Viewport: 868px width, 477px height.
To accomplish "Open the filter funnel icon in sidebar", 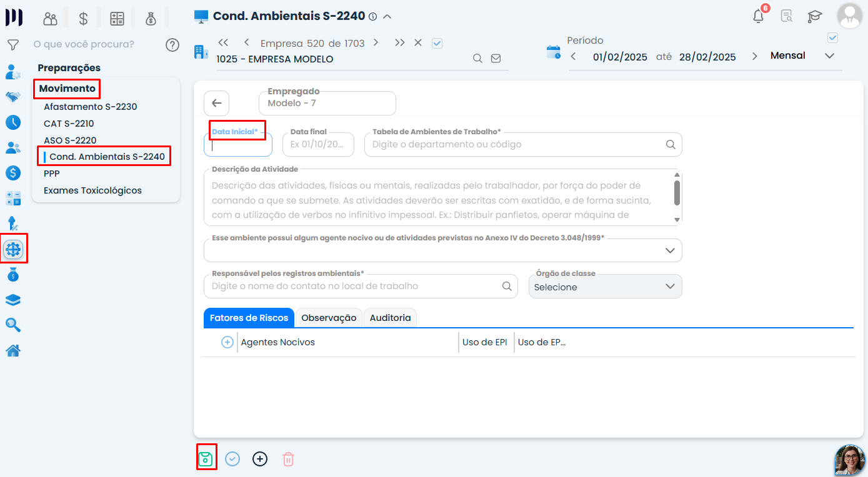I will tap(12, 45).
